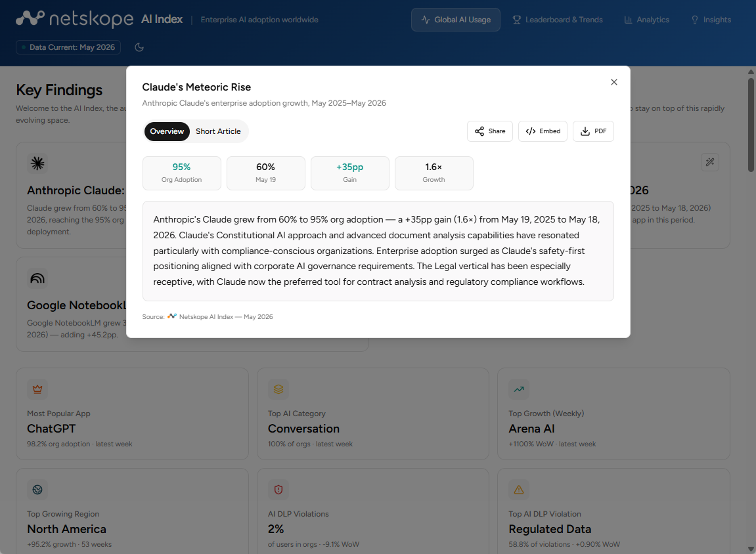Click the Netskope logo
Viewport: 756px width, 554px height.
75,19
